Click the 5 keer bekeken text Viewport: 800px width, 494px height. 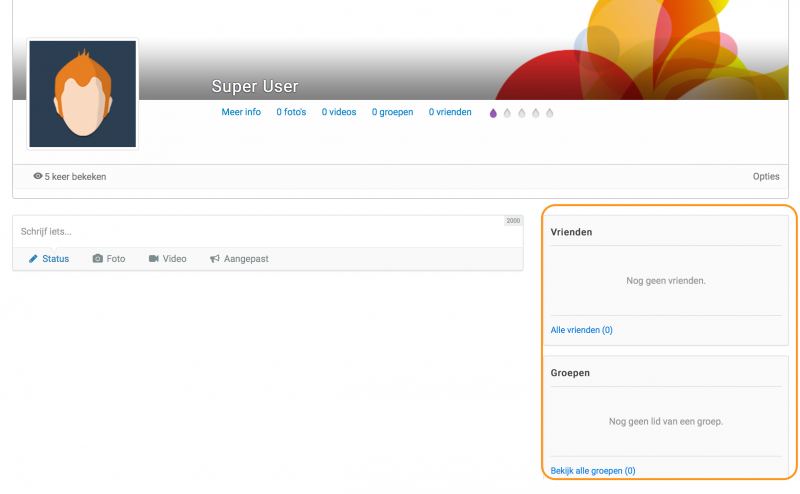click(75, 177)
